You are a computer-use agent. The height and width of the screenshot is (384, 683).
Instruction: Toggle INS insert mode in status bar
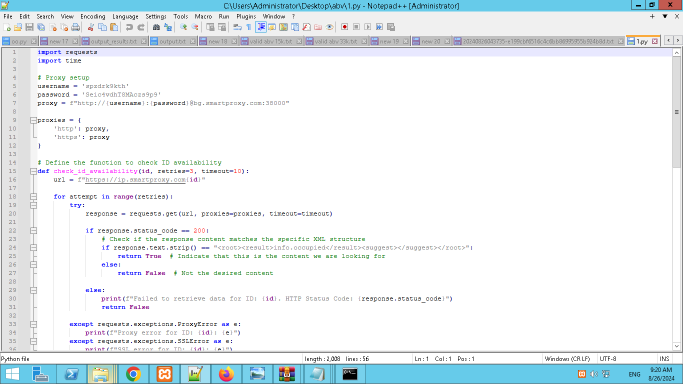coord(664,359)
